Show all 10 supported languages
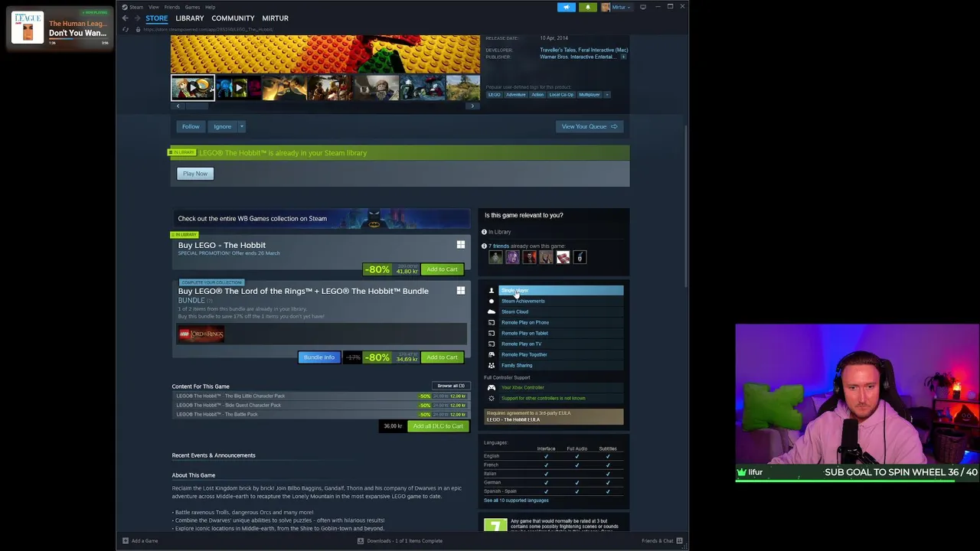 (x=516, y=500)
